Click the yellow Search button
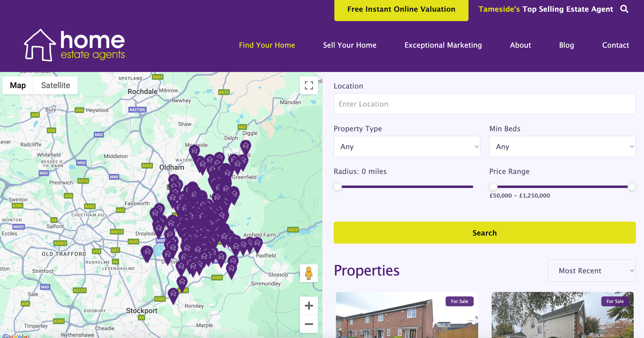 (x=484, y=233)
